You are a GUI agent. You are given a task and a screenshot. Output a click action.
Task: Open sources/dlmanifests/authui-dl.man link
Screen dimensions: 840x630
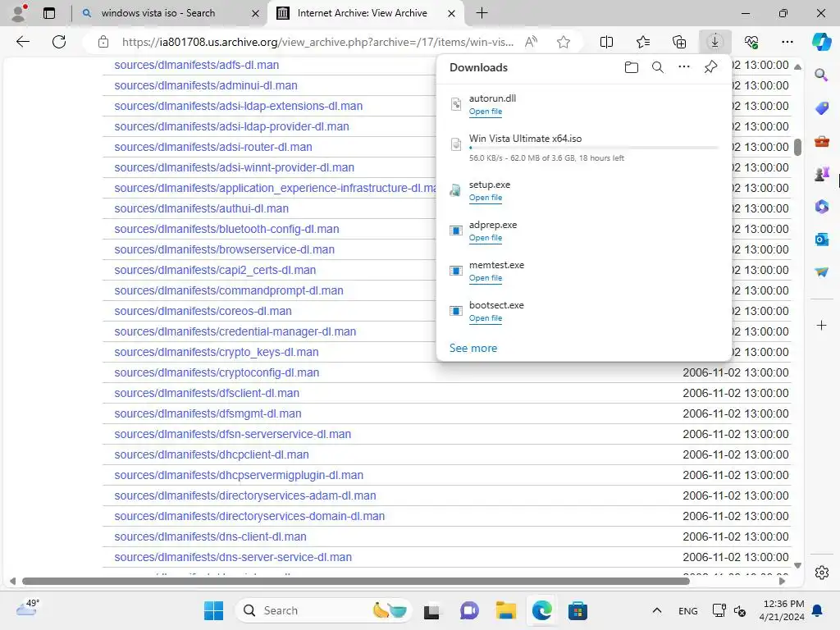(x=202, y=208)
